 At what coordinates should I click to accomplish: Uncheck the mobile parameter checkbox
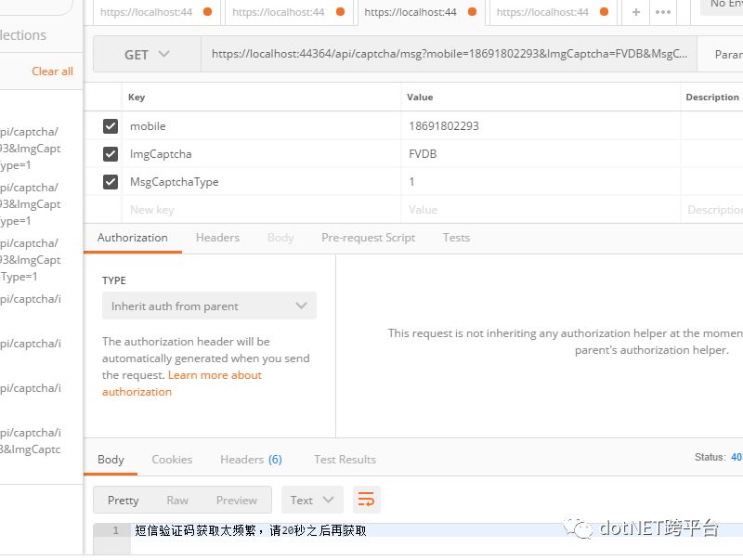(111, 126)
